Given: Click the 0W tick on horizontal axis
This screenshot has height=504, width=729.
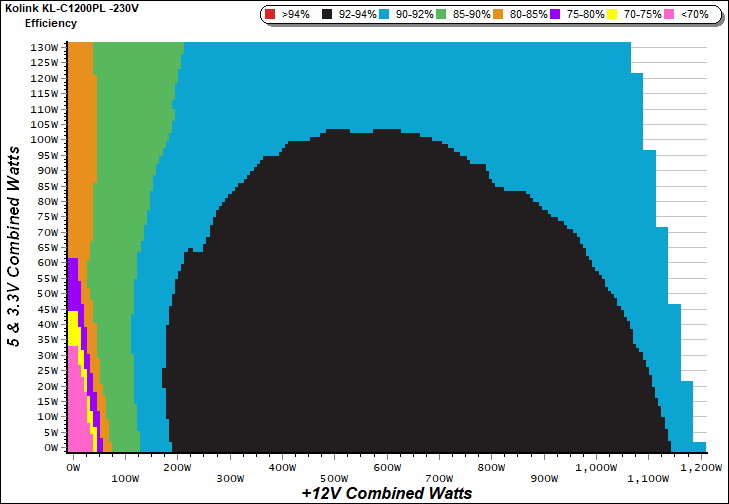Looking at the screenshot, I should point(72,466).
